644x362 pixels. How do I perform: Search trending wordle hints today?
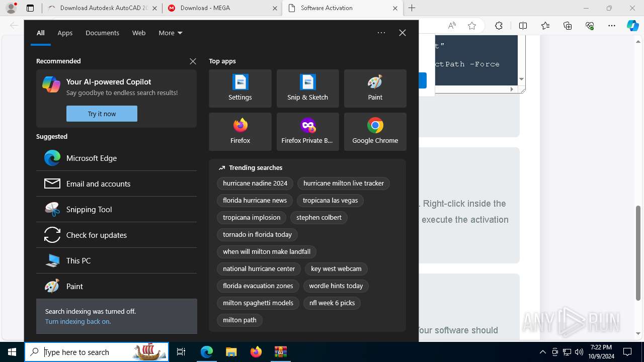point(336,286)
